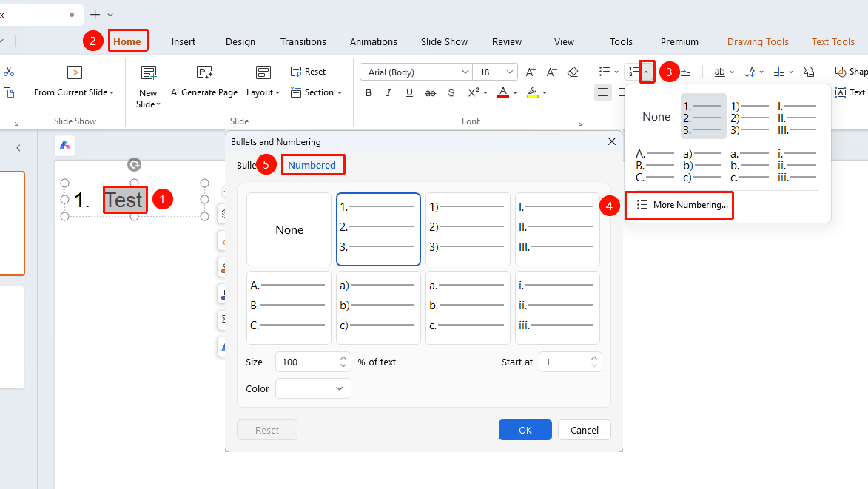The width and height of the screenshot is (868, 489).
Task: Clear formatting with eraser icon
Action: [573, 72]
